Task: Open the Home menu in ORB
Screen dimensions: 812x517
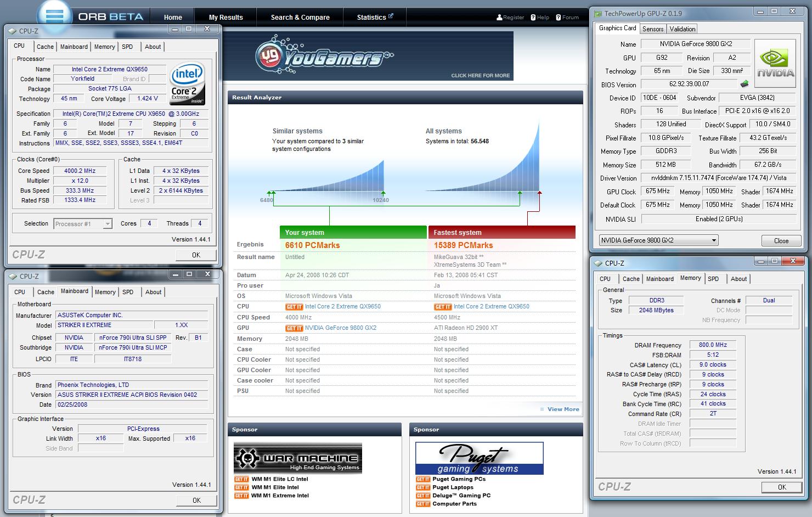Action: [173, 18]
